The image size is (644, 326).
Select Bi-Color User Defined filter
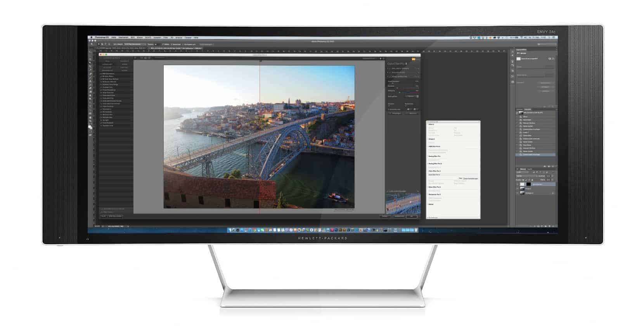(x=110, y=79)
